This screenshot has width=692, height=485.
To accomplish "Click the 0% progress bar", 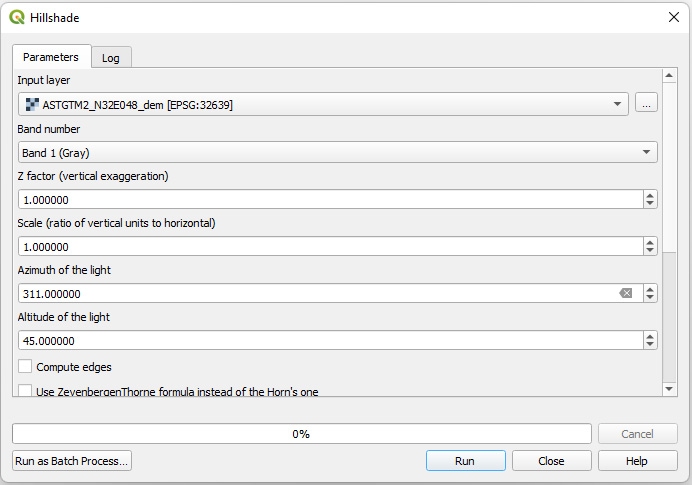I will (x=301, y=434).
